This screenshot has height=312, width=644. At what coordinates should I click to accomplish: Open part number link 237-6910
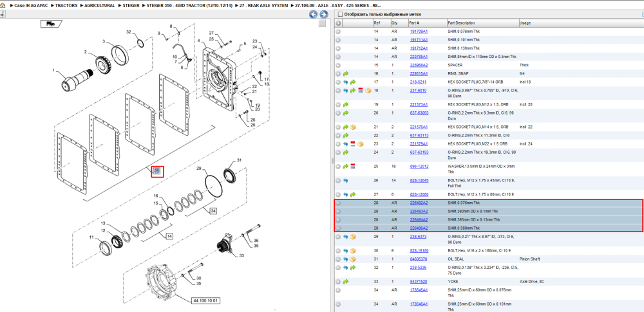click(x=418, y=91)
